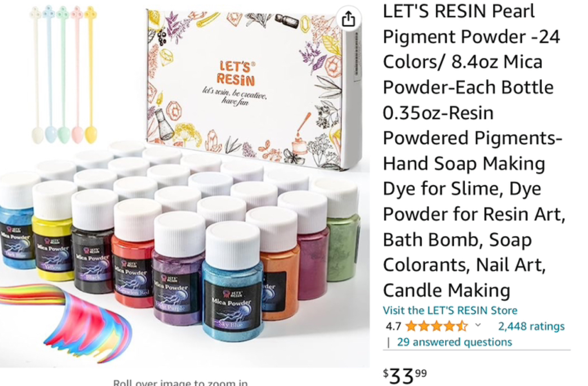Viewport: 588px width, 386px height.
Task: Click the 4.7 star rating icons
Action: pyautogui.click(x=437, y=326)
